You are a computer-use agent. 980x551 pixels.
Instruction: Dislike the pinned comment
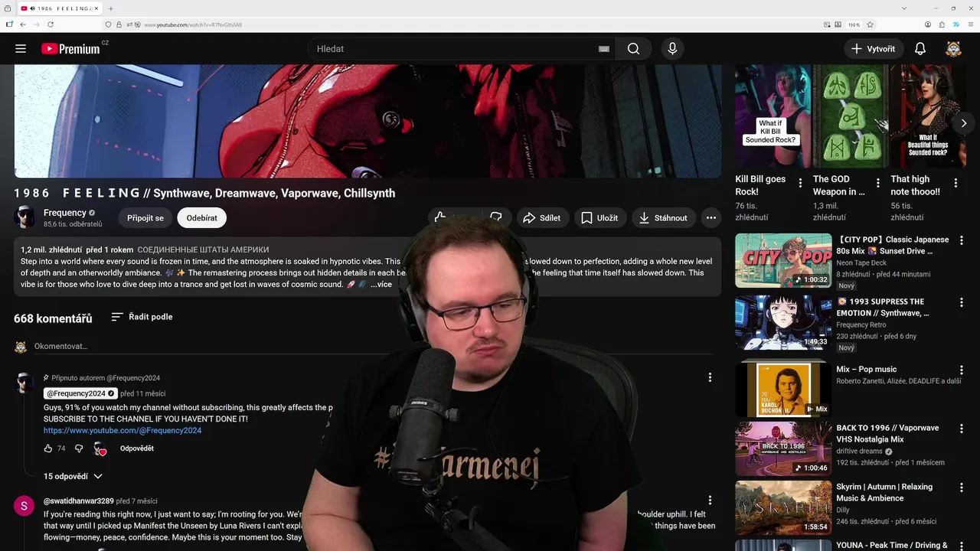point(78,448)
